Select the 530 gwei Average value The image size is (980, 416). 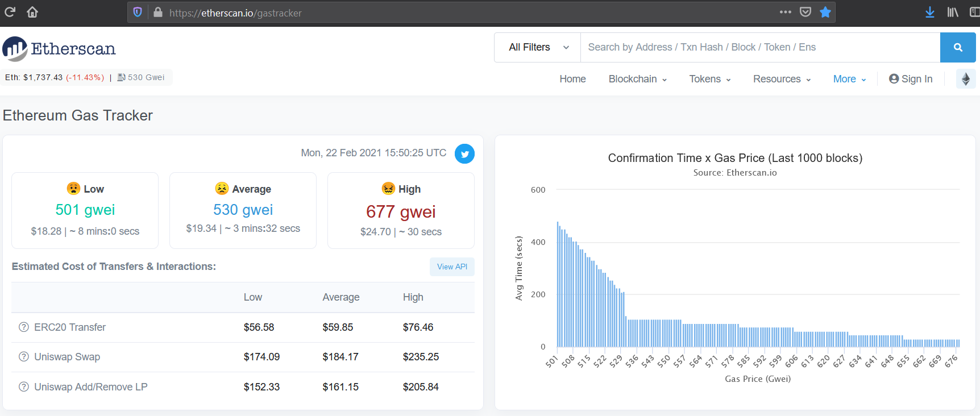pos(243,210)
